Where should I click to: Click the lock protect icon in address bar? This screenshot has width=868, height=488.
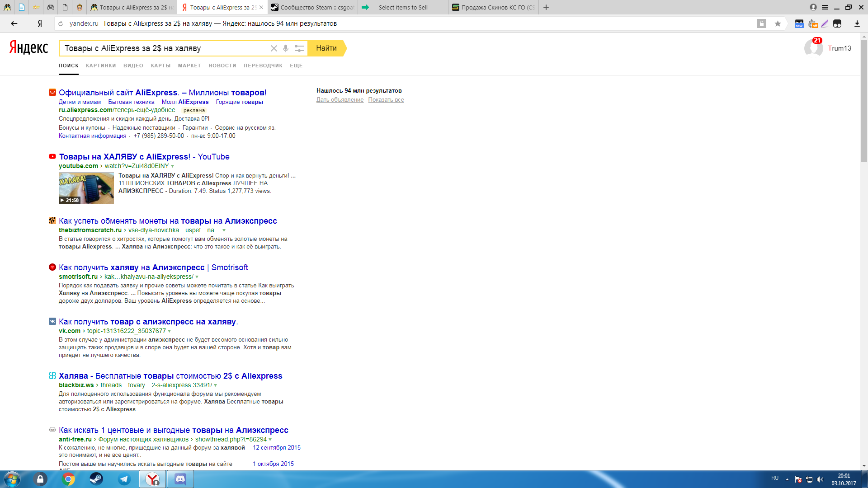[762, 23]
